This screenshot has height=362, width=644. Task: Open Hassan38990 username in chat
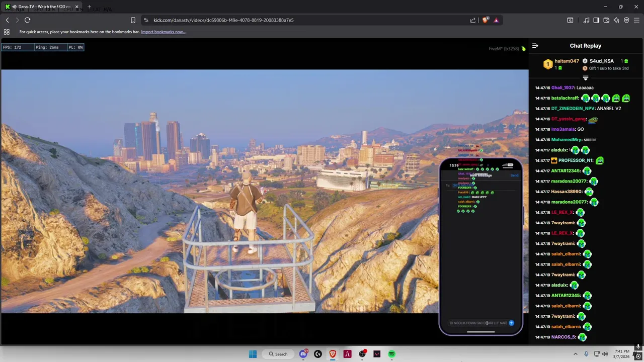pyautogui.click(x=567, y=192)
